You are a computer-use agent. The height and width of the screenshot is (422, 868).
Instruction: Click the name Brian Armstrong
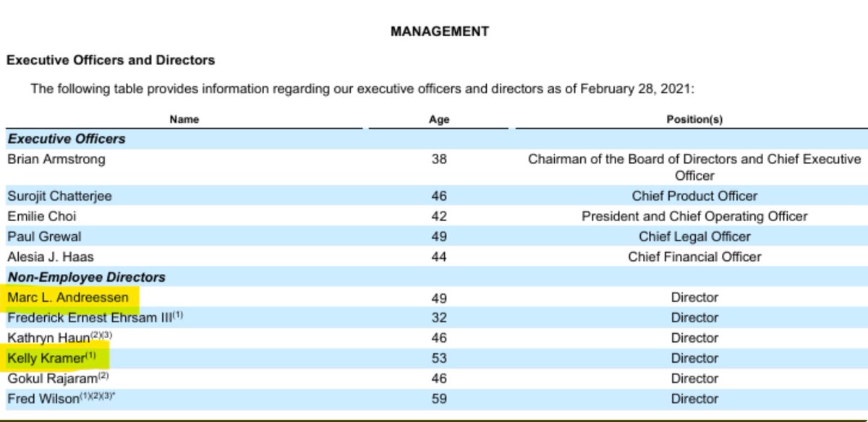(x=56, y=160)
